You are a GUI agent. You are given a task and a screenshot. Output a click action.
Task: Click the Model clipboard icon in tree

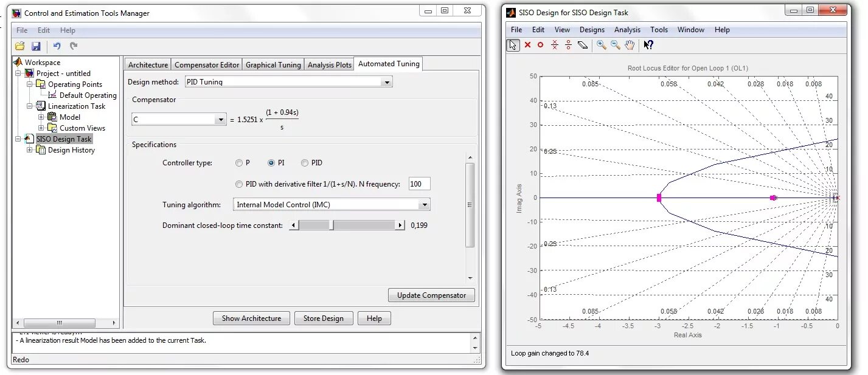53,117
